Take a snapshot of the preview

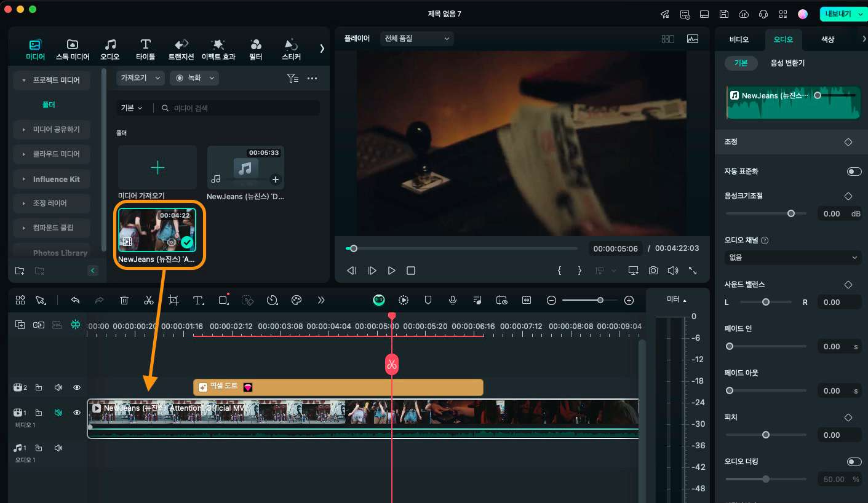(x=653, y=271)
